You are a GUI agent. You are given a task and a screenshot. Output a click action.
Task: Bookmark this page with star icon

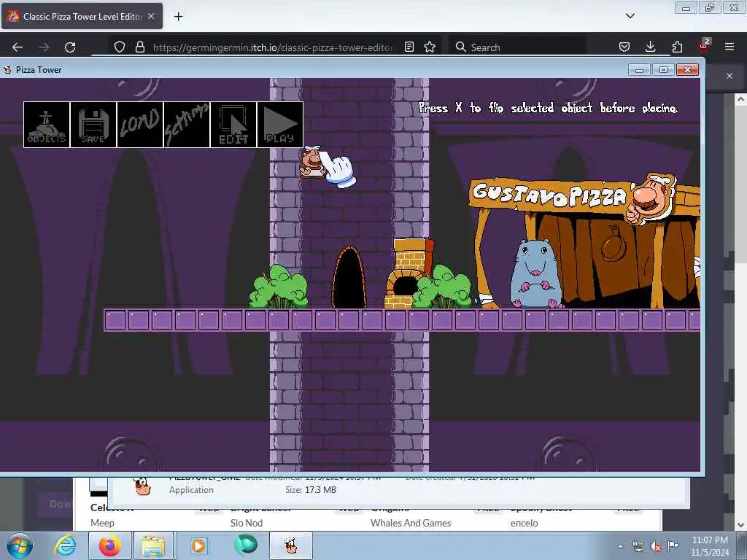430,47
